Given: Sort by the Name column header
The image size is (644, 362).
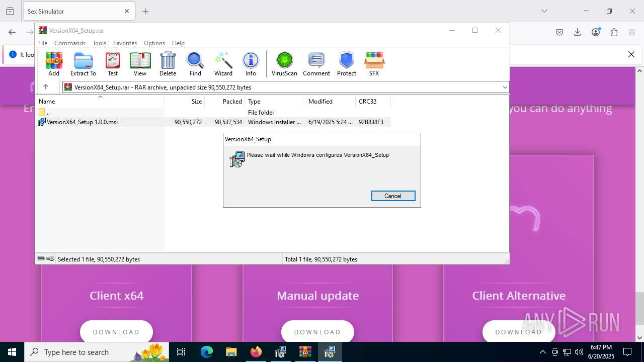Looking at the screenshot, I should pyautogui.click(x=100, y=102).
